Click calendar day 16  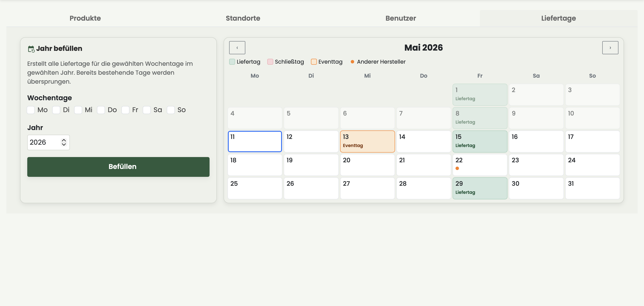click(x=536, y=141)
